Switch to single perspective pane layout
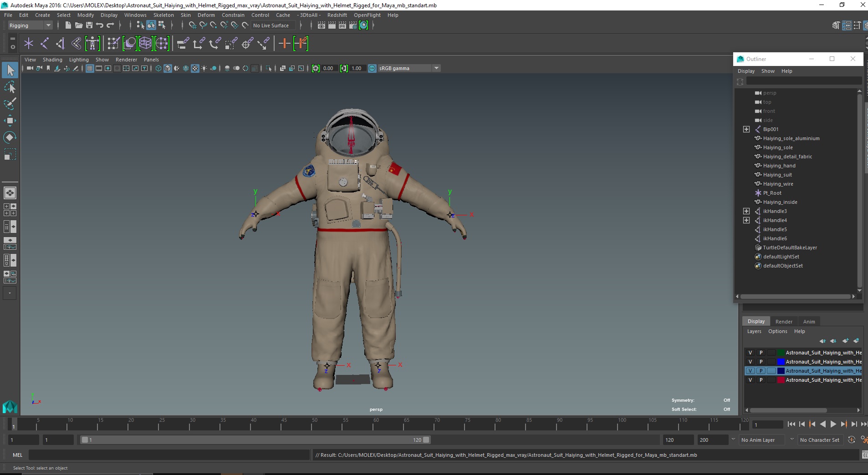The image size is (868, 475). pyautogui.click(x=10, y=193)
